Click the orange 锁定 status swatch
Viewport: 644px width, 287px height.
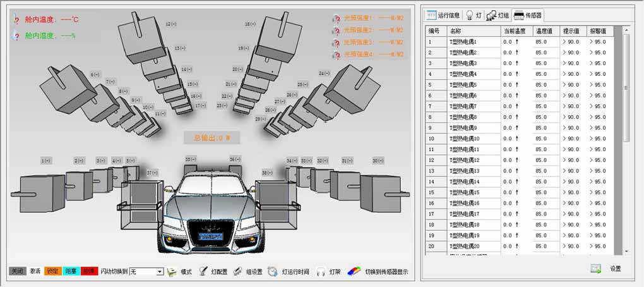click(x=52, y=272)
